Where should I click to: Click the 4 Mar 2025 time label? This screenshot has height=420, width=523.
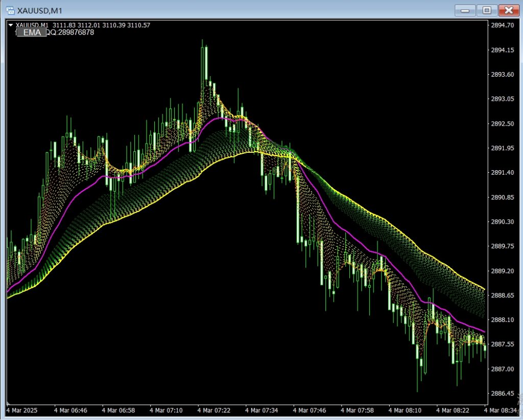[22, 410]
